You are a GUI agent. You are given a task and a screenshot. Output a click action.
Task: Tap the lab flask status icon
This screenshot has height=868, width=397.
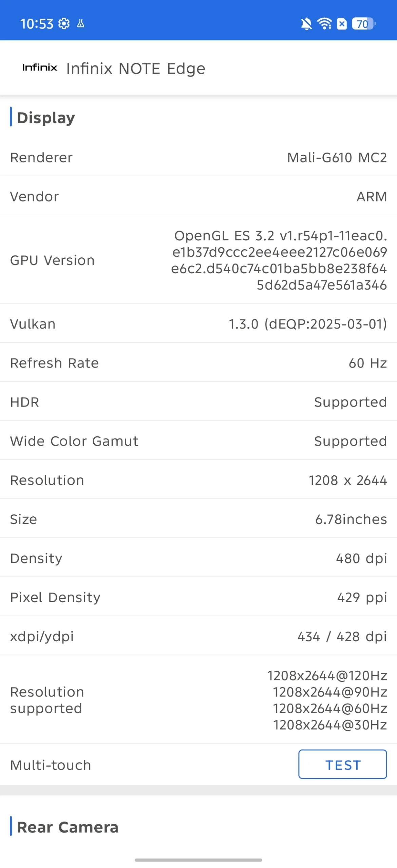click(81, 24)
